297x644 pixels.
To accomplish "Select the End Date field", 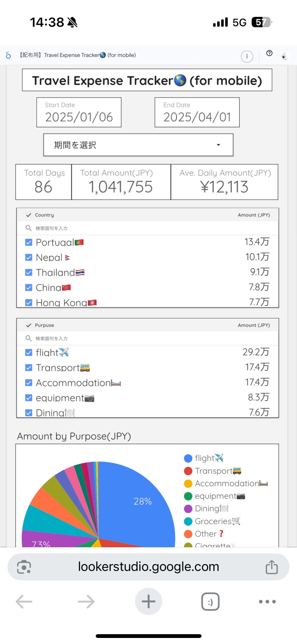I will pyautogui.click(x=197, y=113).
